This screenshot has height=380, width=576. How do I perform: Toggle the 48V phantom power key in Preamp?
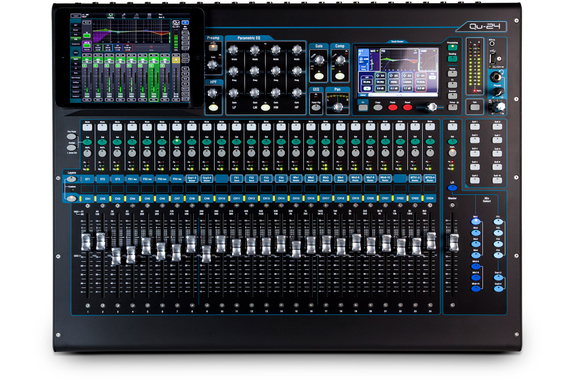coord(212,47)
